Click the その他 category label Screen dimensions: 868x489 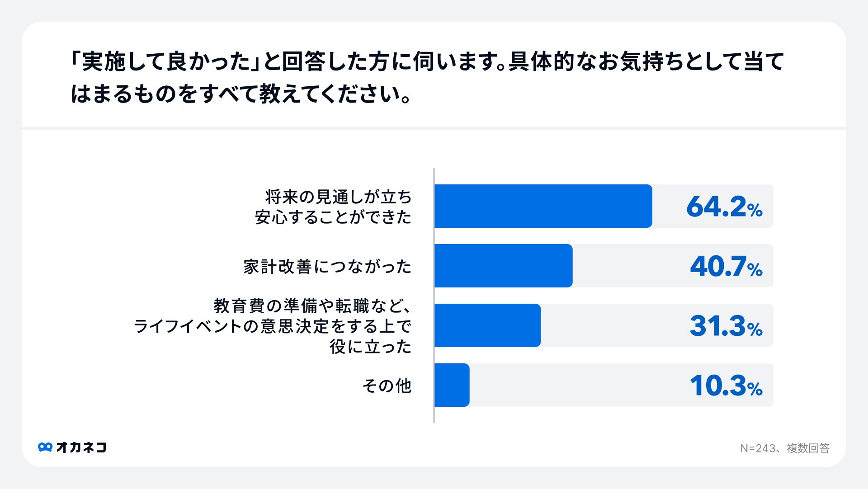pyautogui.click(x=387, y=386)
